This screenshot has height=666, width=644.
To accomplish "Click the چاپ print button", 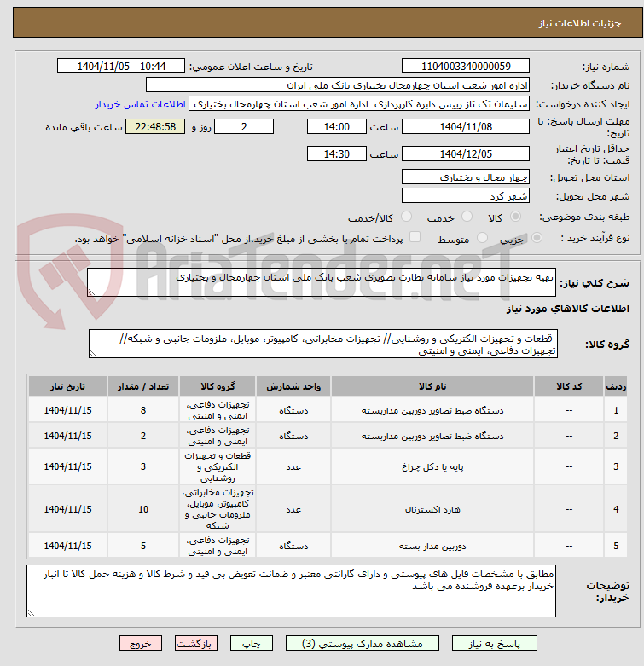I will 251,644.
